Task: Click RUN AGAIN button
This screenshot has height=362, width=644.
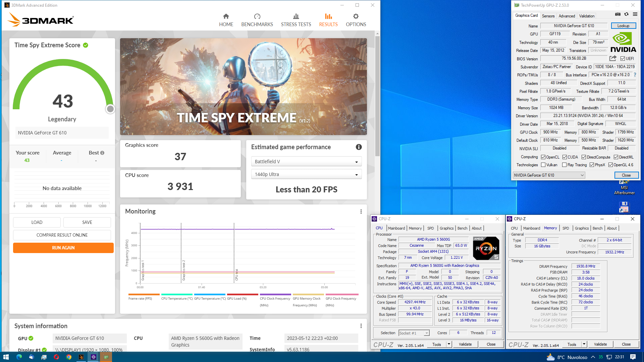Action: (63, 248)
